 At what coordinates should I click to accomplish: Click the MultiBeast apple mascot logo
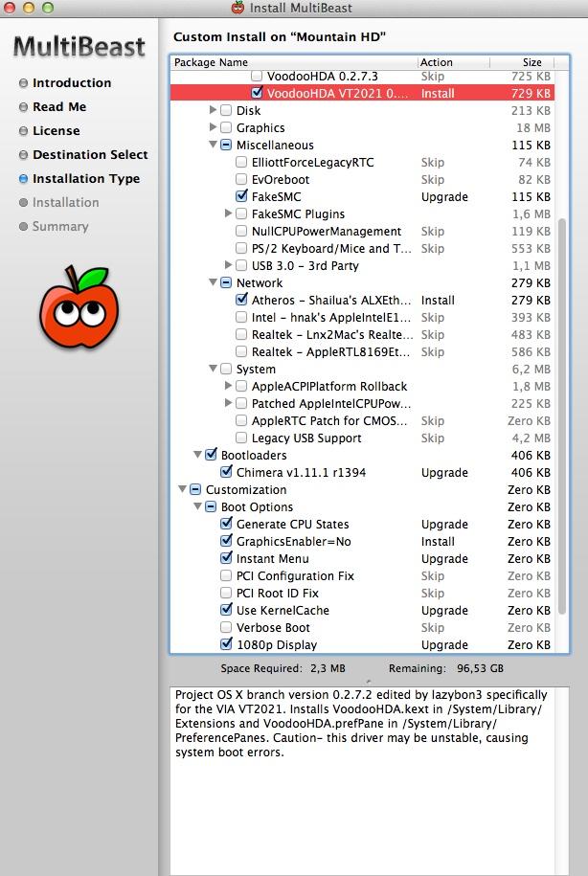point(79,307)
